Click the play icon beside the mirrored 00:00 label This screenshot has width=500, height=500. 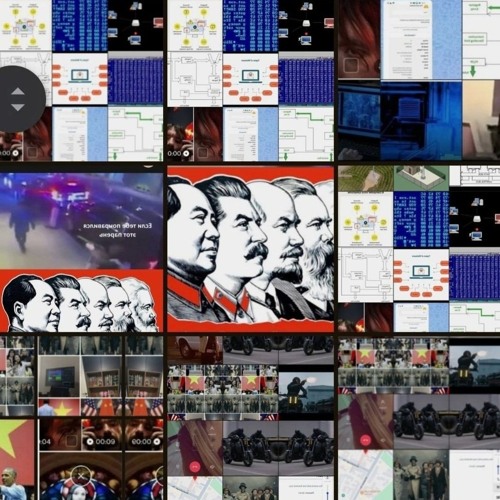coord(156,441)
